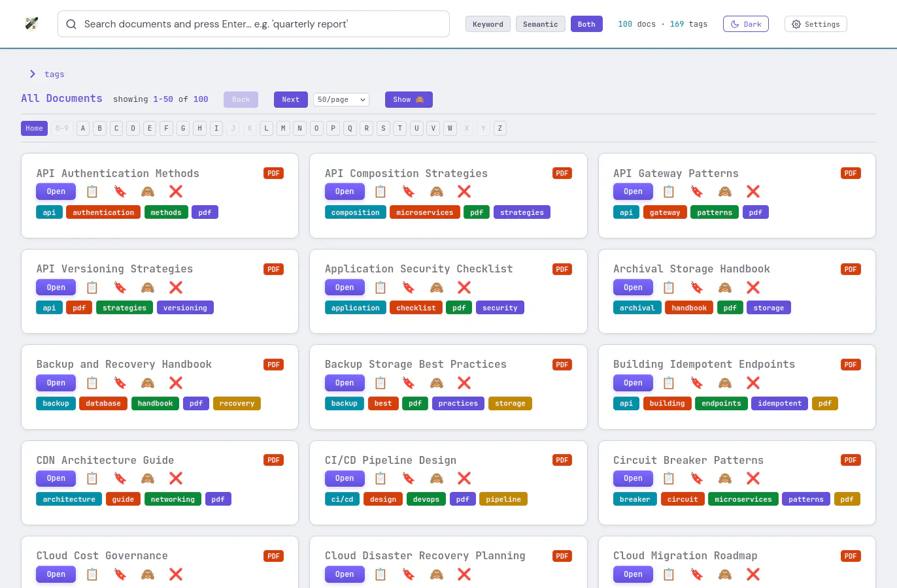
Task: Toggle Show hidden documents button
Action: [409, 99]
